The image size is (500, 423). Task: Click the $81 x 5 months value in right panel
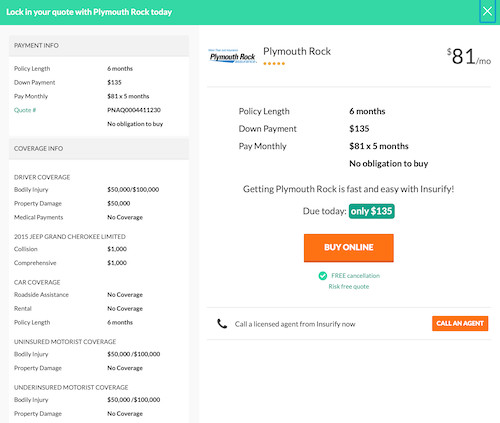pyautogui.click(x=379, y=146)
